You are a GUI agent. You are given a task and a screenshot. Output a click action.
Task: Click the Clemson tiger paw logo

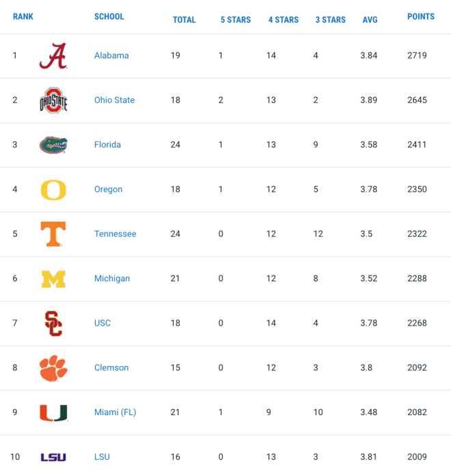coord(53,368)
